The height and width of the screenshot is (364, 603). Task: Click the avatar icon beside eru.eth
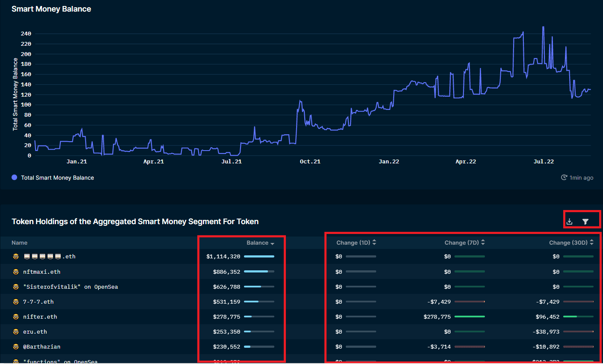(x=16, y=332)
